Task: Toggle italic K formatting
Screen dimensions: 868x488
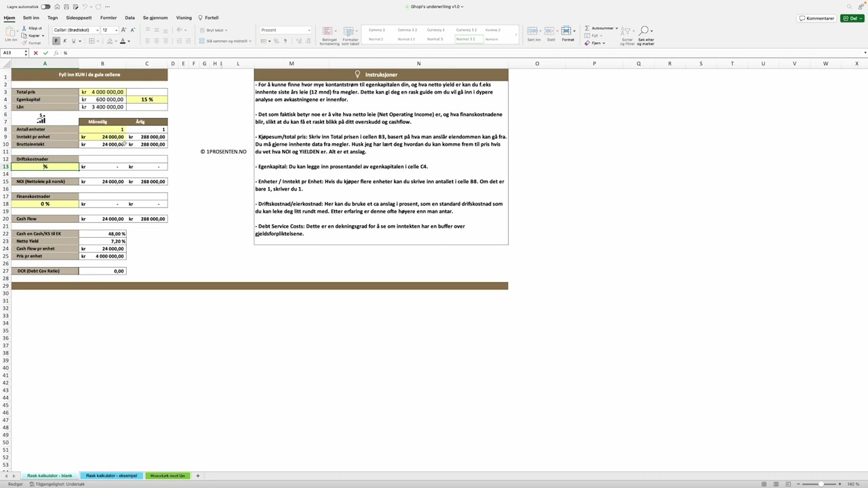Action: coord(66,41)
